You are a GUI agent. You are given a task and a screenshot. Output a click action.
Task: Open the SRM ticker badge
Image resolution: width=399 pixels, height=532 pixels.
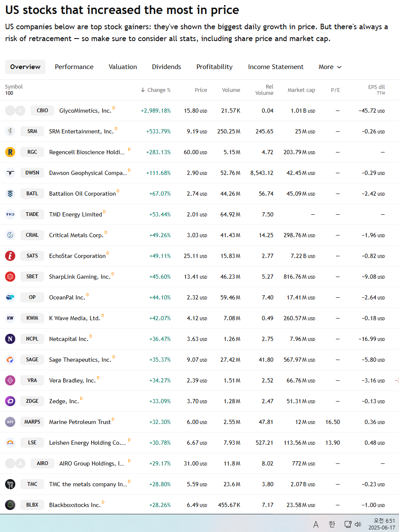click(32, 131)
